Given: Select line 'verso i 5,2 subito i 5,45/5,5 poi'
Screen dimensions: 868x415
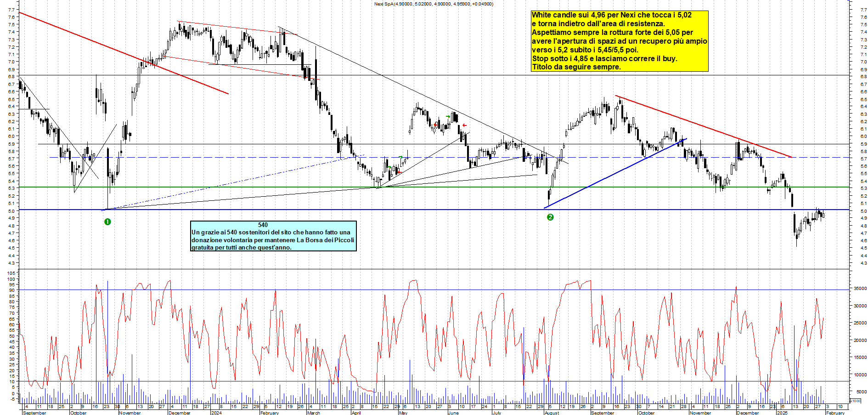Looking at the screenshot, I should click(x=585, y=50).
